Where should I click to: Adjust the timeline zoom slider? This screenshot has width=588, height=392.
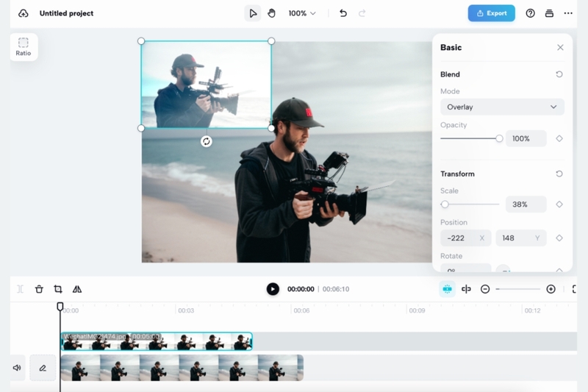pyautogui.click(x=518, y=289)
